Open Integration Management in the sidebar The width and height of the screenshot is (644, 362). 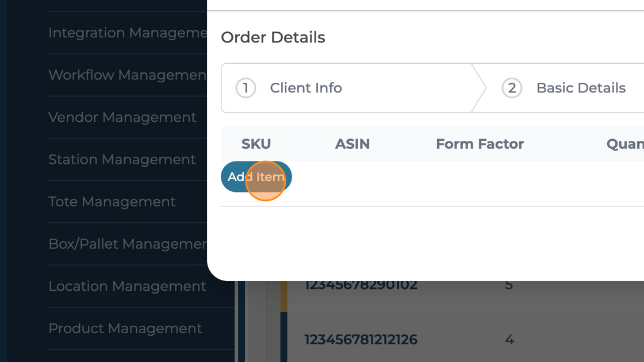click(x=128, y=33)
